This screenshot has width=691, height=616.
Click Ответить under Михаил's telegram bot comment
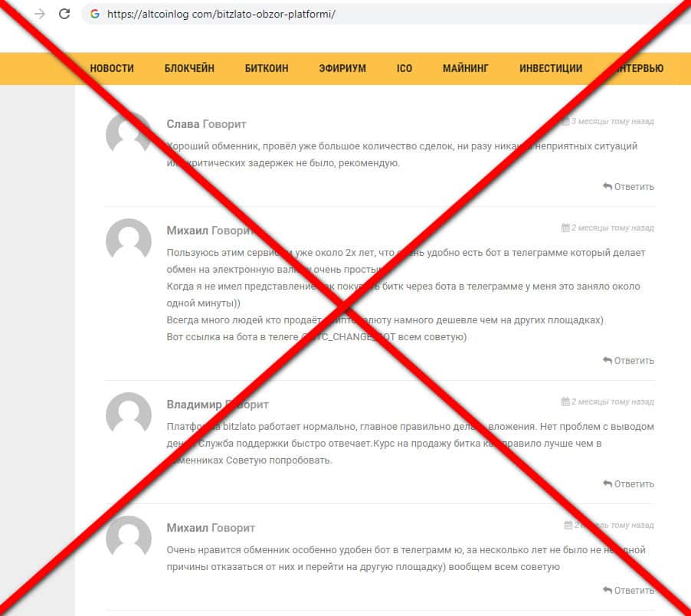click(628, 360)
